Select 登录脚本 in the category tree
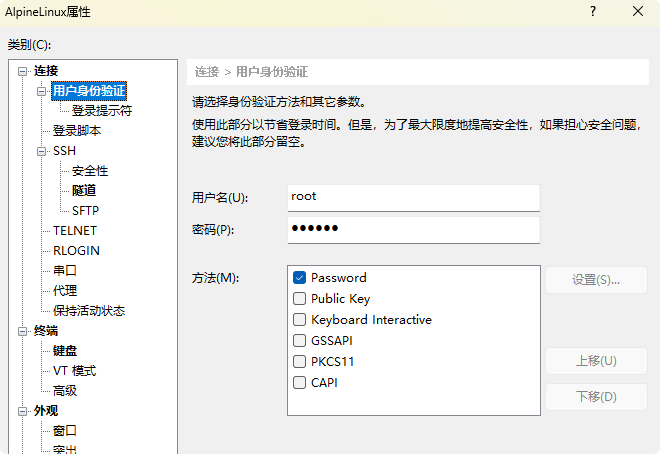This screenshot has height=454, width=660. 77,131
